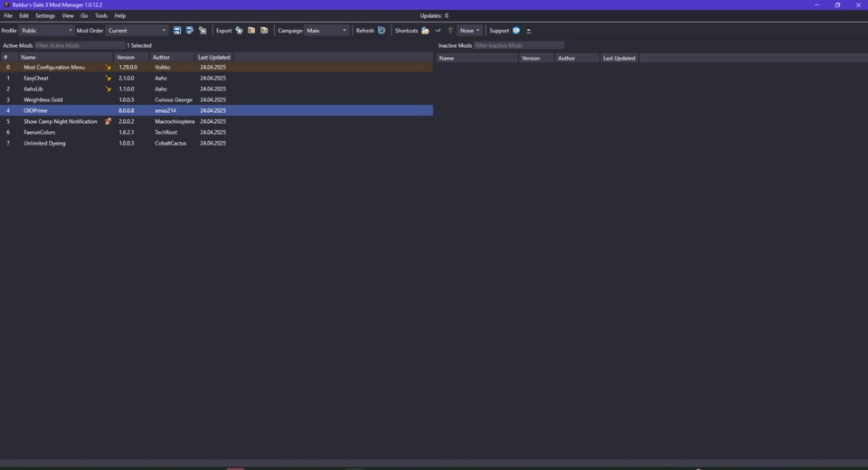Click the Export Order to Game icon
This screenshot has width=868, height=470.
pos(239,31)
